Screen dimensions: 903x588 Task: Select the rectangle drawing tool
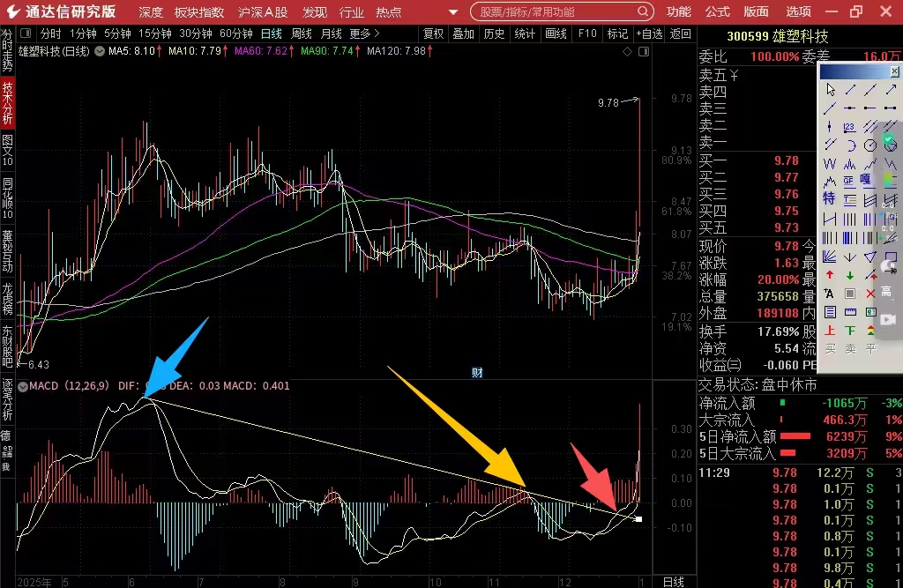891,257
